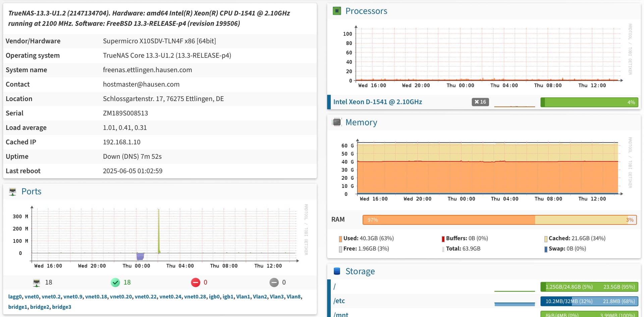Open the vnet0 port link
This screenshot has width=644, height=317.
pos(32,297)
